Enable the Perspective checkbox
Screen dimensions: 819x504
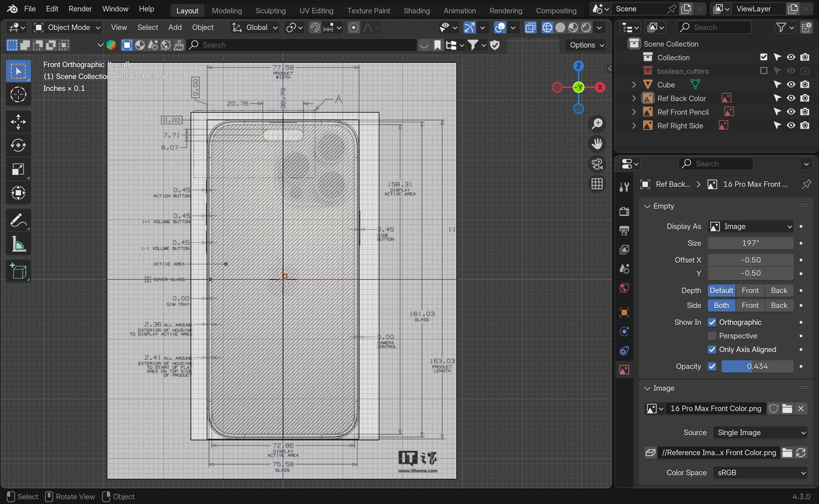[x=712, y=336]
